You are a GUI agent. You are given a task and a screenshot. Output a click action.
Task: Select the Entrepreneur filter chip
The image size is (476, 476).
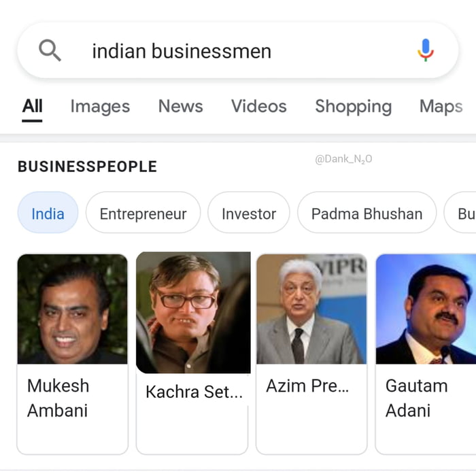tap(143, 214)
